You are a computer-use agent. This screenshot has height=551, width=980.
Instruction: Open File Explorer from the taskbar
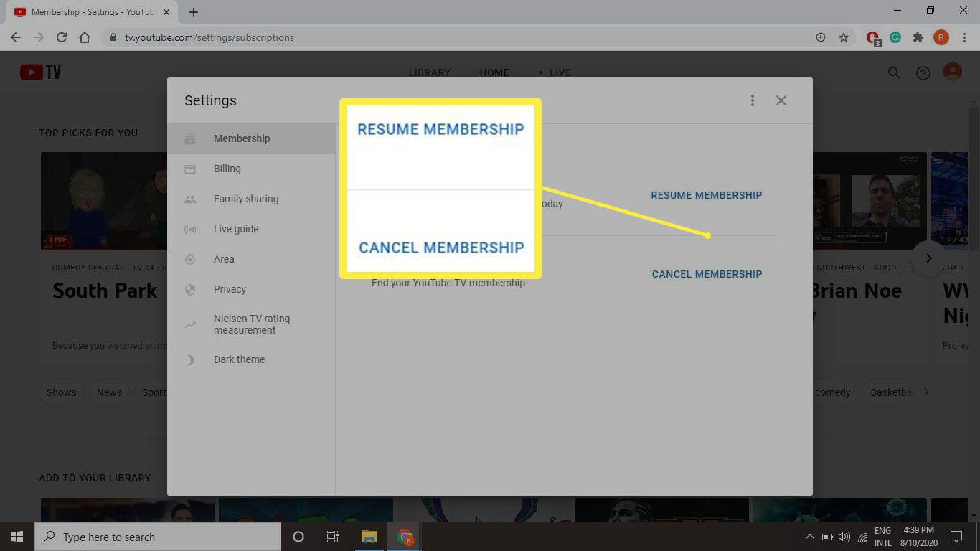[x=369, y=537]
